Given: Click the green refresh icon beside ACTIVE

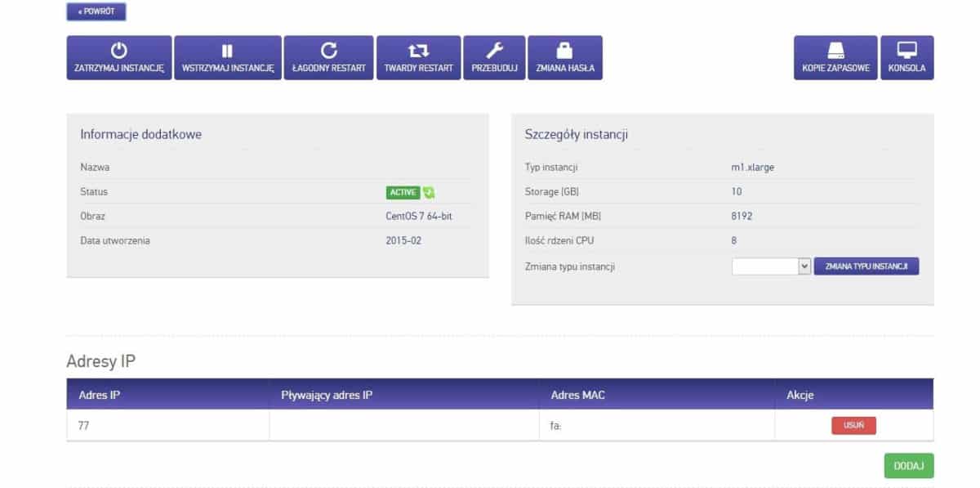Looking at the screenshot, I should (429, 193).
